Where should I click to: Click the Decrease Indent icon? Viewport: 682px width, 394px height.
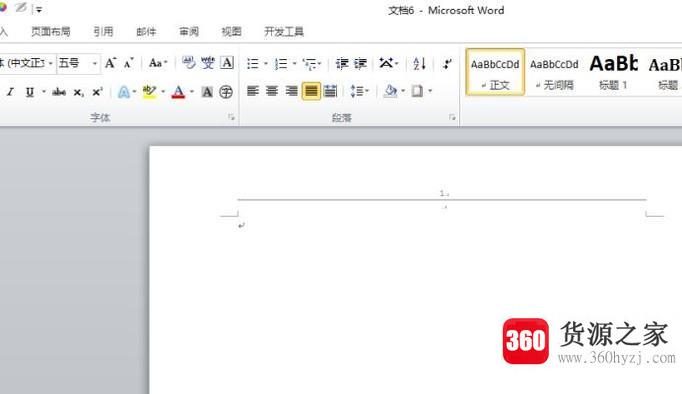click(x=342, y=63)
